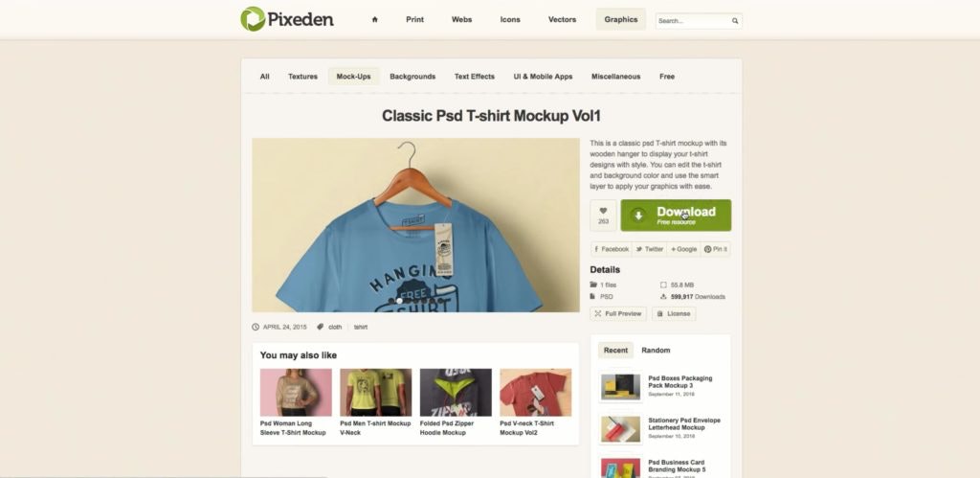Viewport: 980px width, 478px height.
Task: Click the green Download button
Action: pos(676,216)
